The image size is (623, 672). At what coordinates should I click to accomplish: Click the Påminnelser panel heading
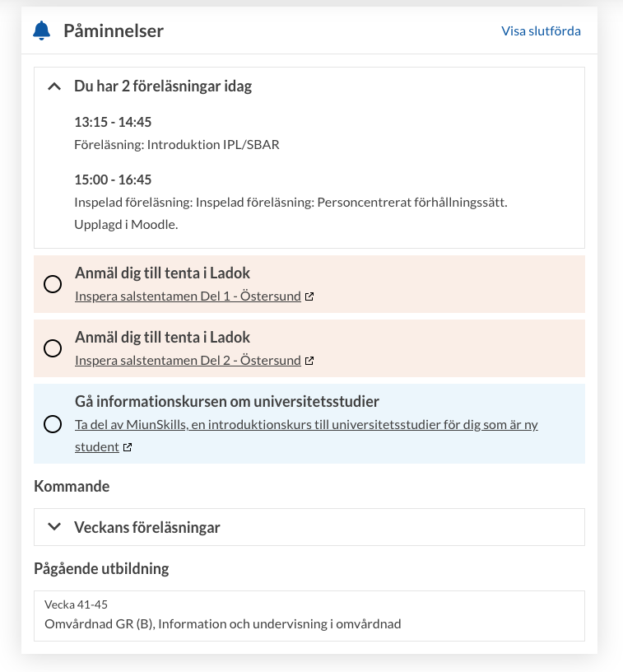[114, 30]
